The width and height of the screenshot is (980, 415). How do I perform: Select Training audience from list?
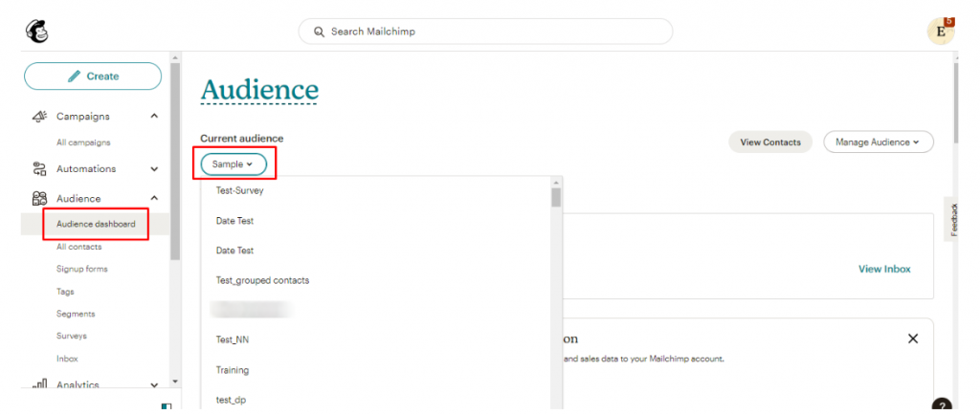click(233, 370)
